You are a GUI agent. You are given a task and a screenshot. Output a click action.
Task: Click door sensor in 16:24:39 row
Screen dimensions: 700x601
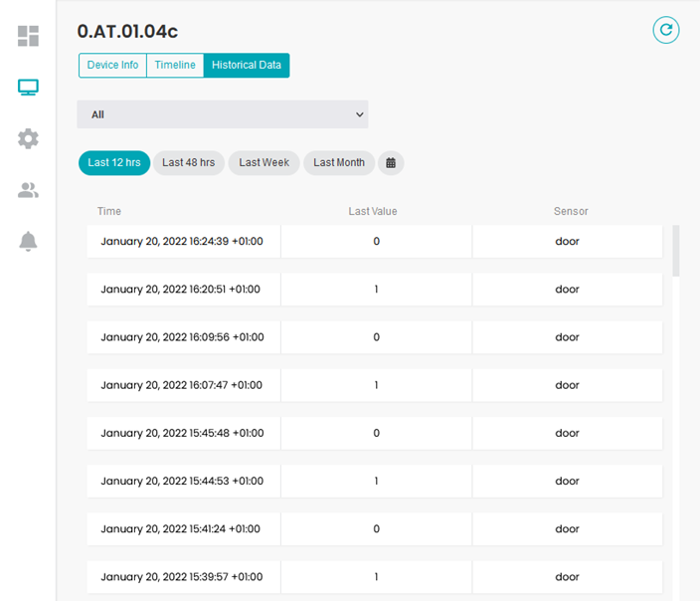tap(568, 241)
